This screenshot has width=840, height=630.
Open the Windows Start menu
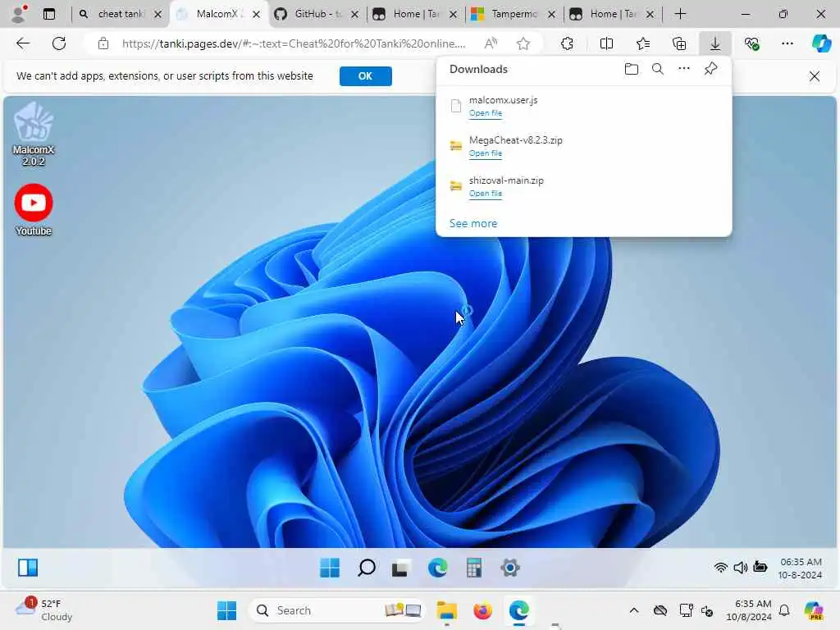[226, 610]
